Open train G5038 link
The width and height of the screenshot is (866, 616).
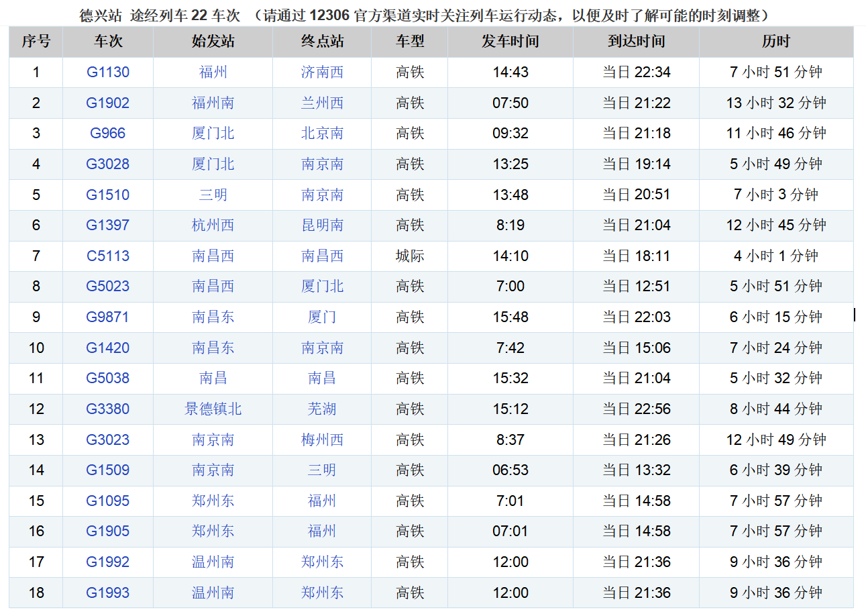pyautogui.click(x=108, y=378)
